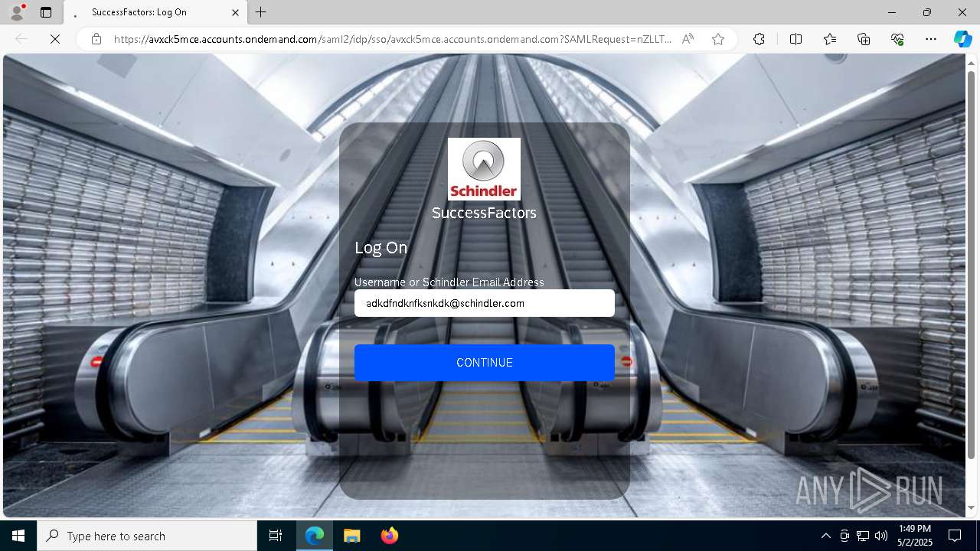This screenshot has width=980, height=551.
Task: Open File Explorer from taskbar
Action: pyautogui.click(x=351, y=536)
